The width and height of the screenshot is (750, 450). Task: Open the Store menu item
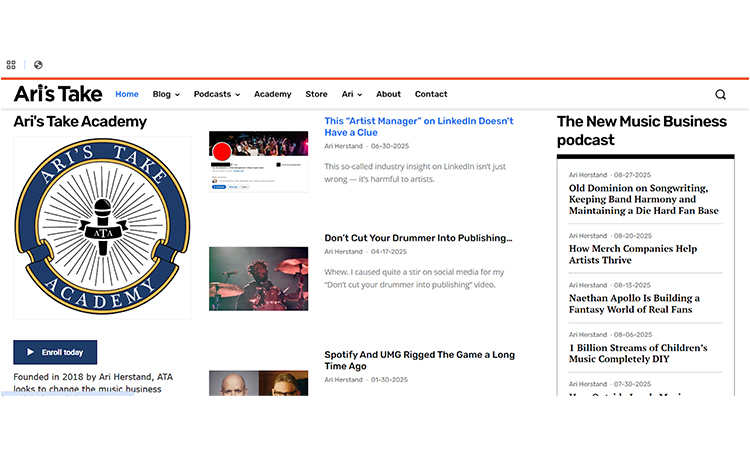pos(317,94)
